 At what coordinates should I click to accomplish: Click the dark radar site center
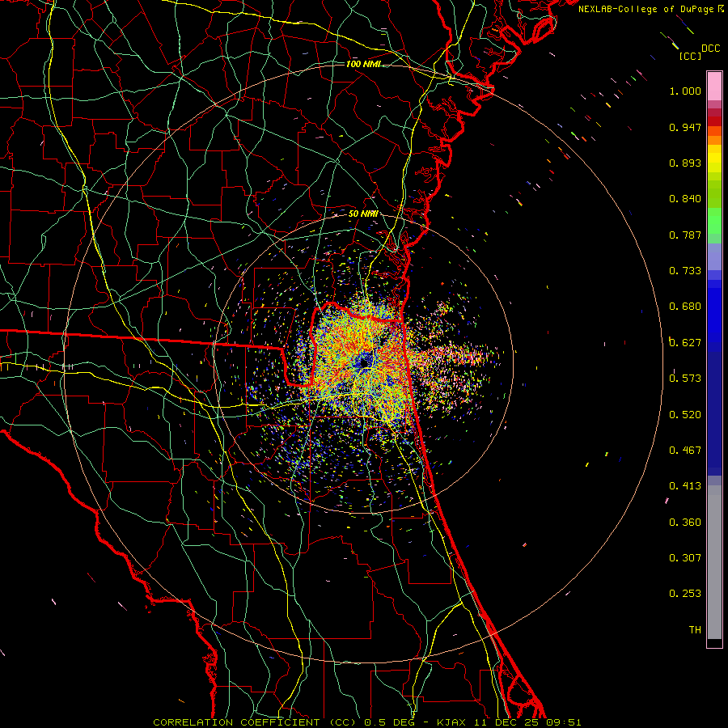[x=365, y=361]
